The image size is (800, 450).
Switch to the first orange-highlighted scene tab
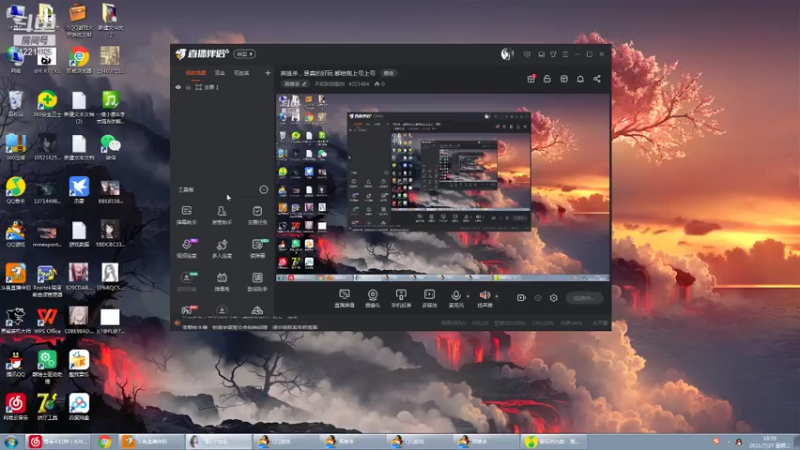point(196,73)
